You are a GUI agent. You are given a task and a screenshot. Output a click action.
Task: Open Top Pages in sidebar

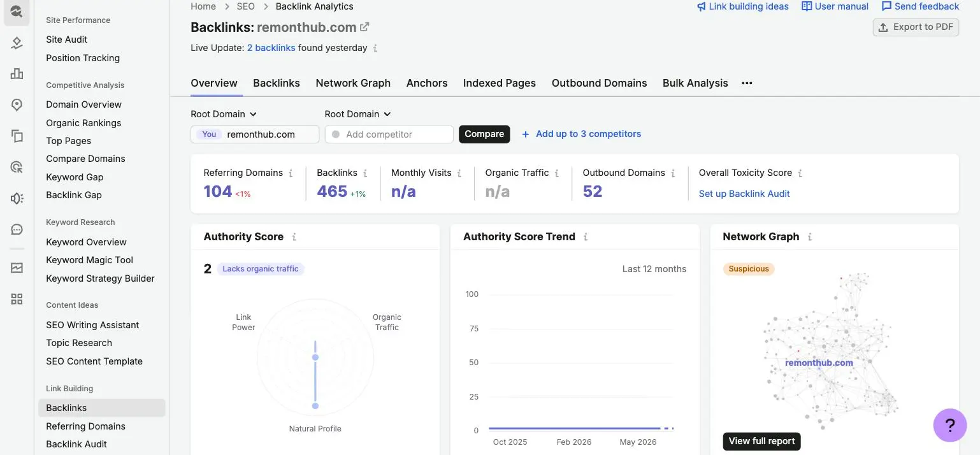[x=69, y=141]
